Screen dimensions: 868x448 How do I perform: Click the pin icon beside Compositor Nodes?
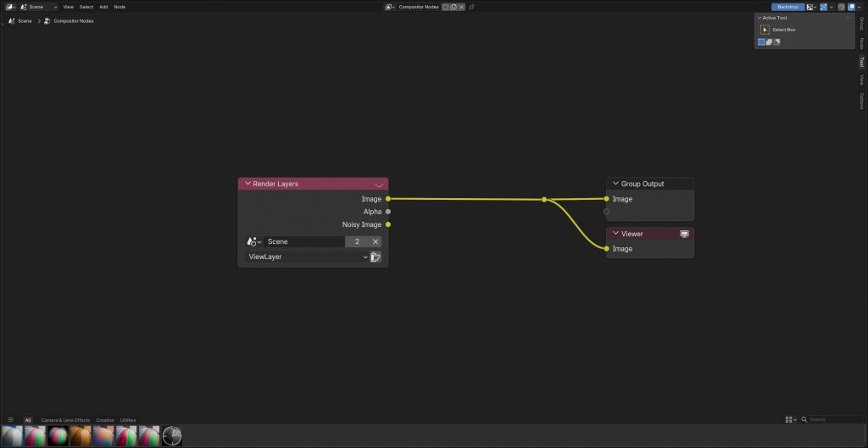[471, 7]
